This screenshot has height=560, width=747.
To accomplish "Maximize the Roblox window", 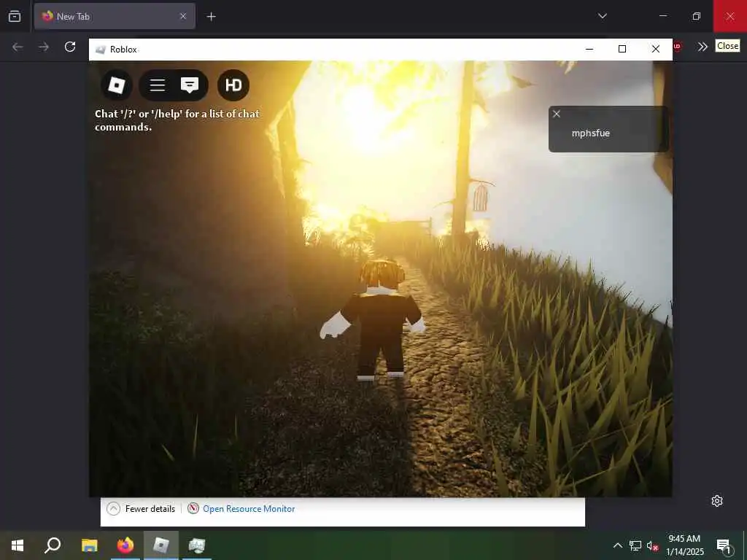I will 622,49.
